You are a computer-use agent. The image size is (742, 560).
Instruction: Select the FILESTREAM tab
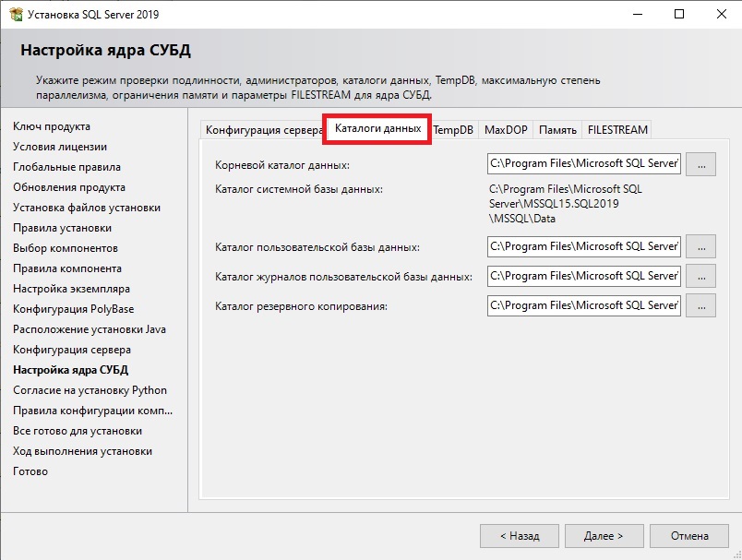[x=617, y=129]
